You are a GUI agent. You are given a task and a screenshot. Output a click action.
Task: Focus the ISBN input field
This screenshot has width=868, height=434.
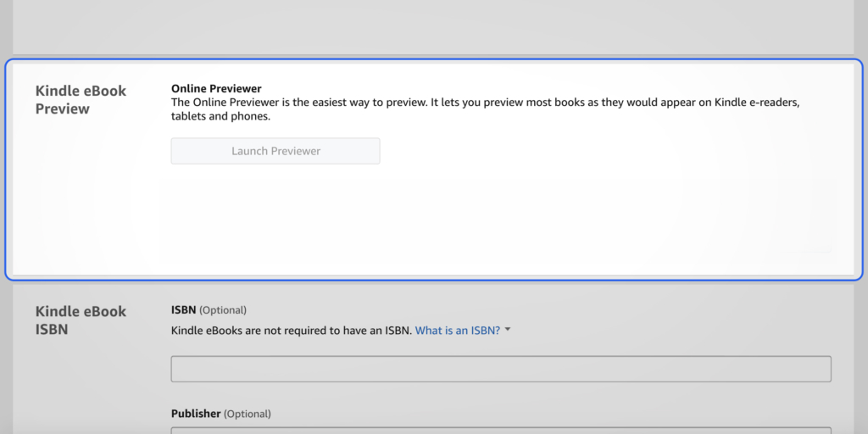coord(501,369)
